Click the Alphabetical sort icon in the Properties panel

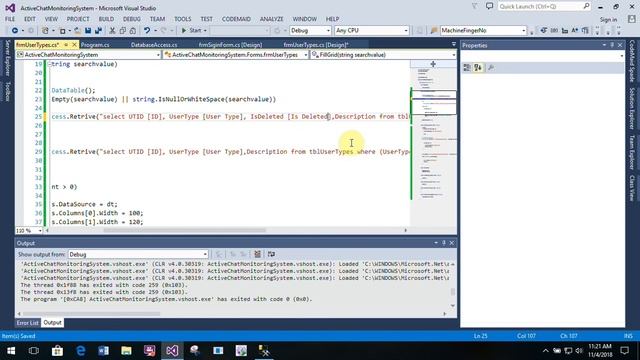point(478,68)
